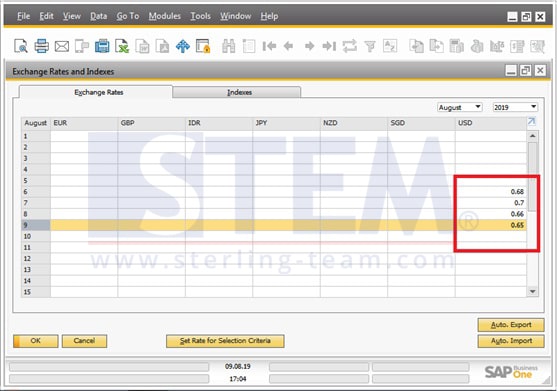The height and width of the screenshot is (391, 557).
Task: Open the Window menu
Action: (236, 16)
